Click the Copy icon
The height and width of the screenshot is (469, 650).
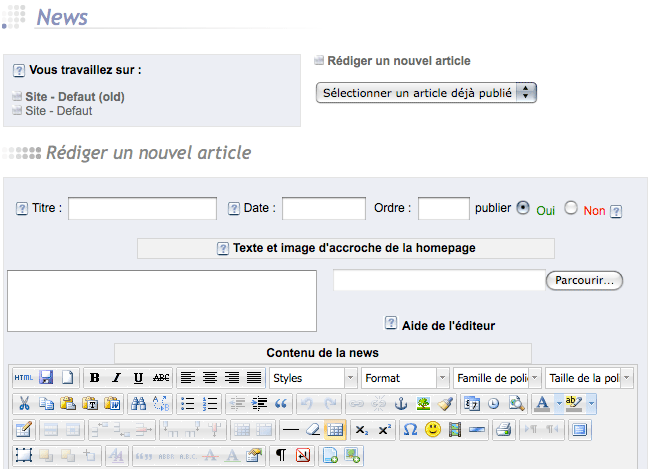[x=46, y=403]
